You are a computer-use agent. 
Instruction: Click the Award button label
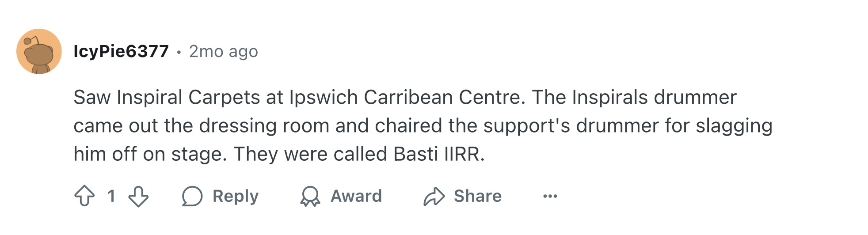pos(356,196)
